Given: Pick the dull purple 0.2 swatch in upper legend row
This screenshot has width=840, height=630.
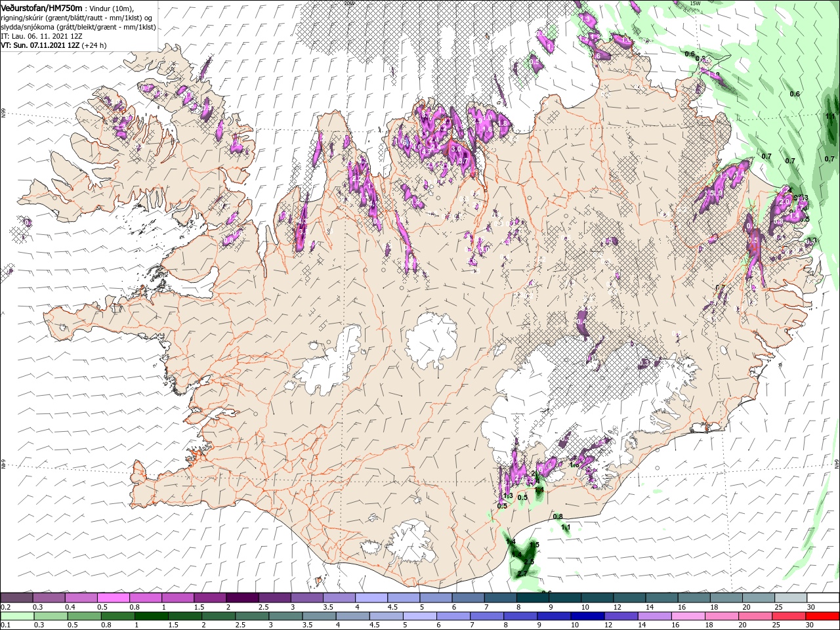Looking at the screenshot, I should click(x=16, y=598).
